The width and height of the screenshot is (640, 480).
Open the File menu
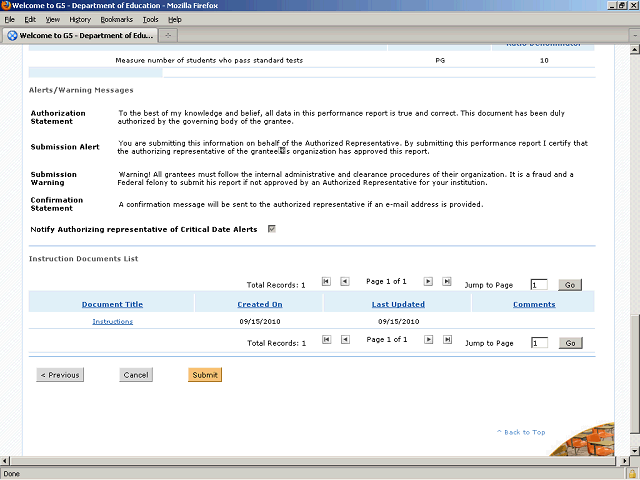(9, 20)
